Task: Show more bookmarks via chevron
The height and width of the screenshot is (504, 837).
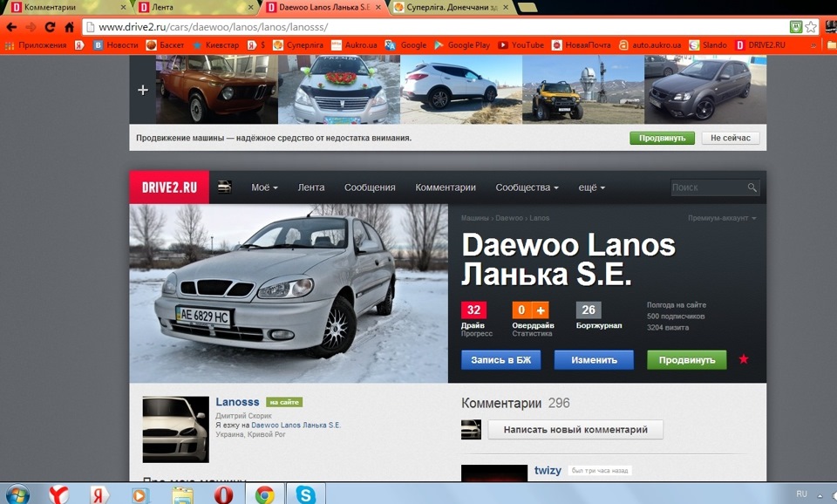Action: tap(813, 45)
